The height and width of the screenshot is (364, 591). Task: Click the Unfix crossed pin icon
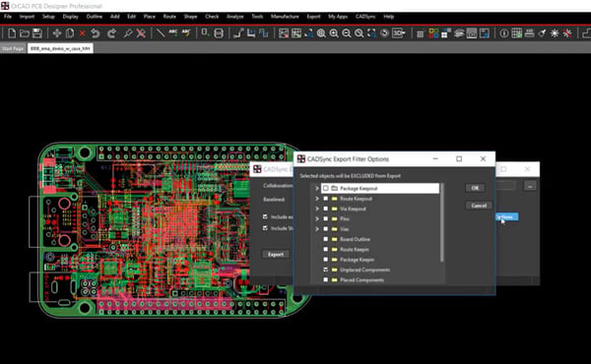[141, 33]
